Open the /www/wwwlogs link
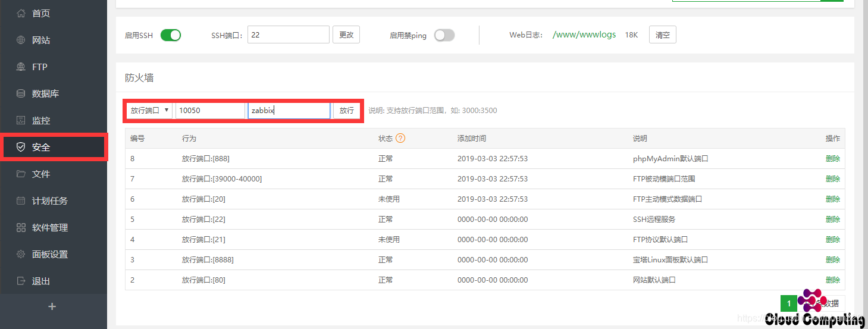 pos(584,35)
